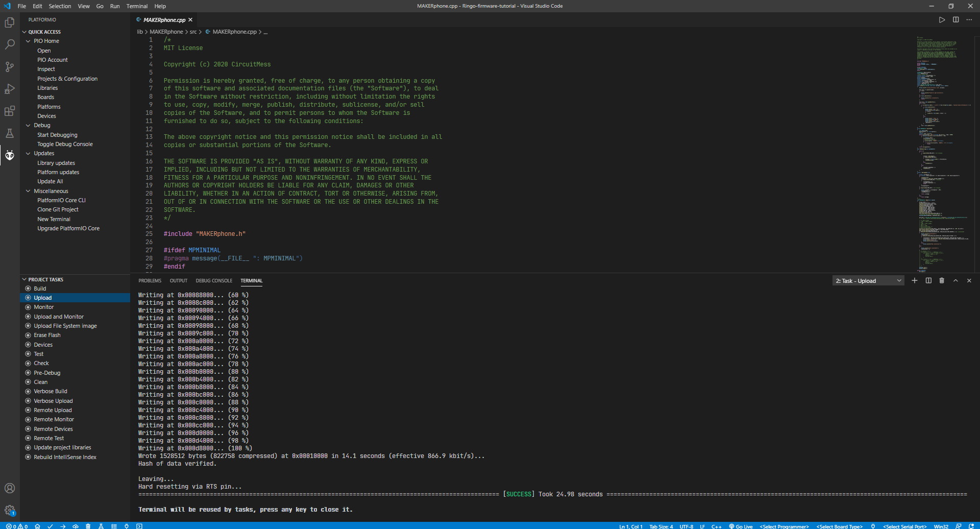
Task: Click the PlatformIO Home icon in status bar
Action: pos(37,526)
